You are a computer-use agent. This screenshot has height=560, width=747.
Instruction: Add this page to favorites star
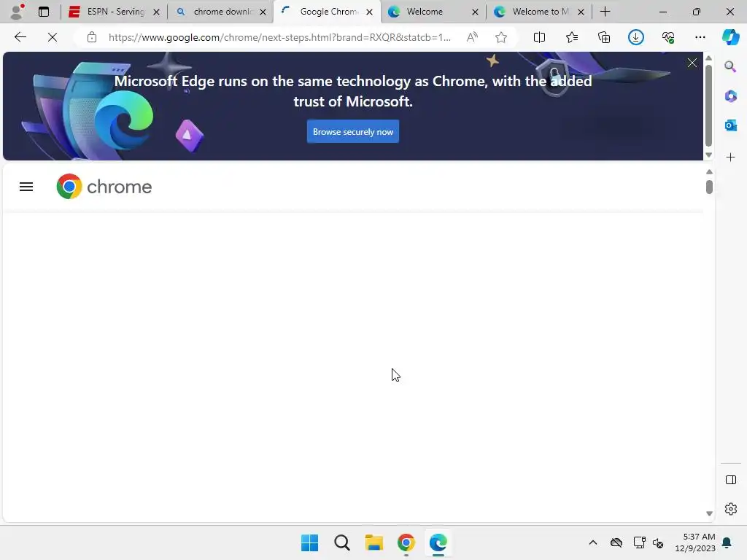click(x=500, y=37)
